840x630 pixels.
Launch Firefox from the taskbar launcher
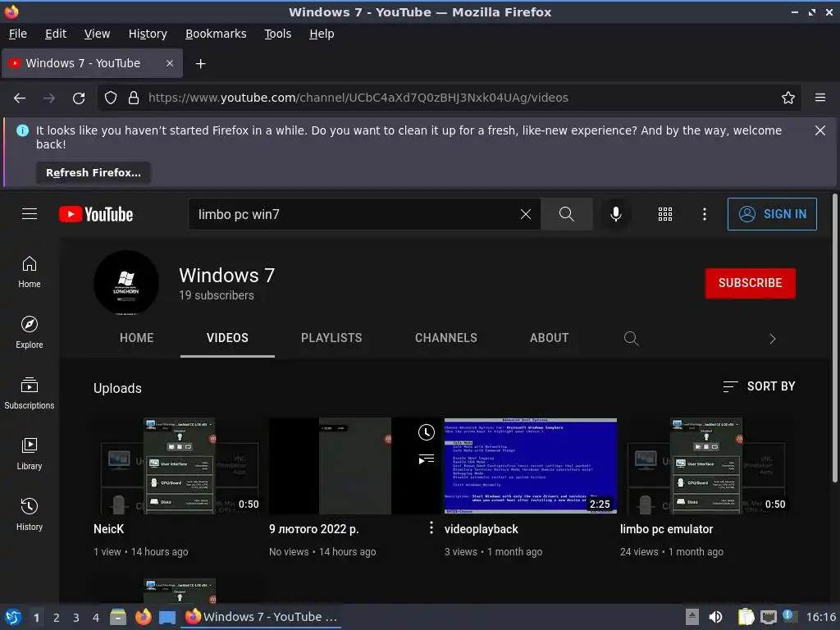coord(143,617)
